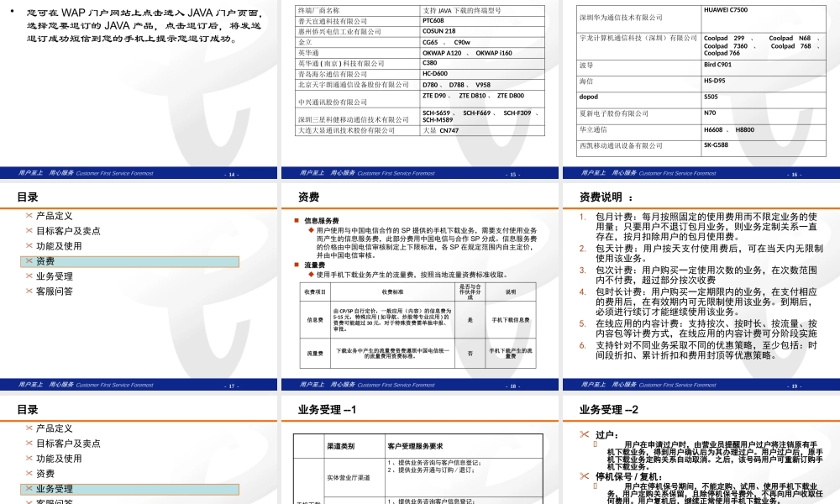
Task: Select the 业务受理 –2 slide
Action: coord(701,450)
